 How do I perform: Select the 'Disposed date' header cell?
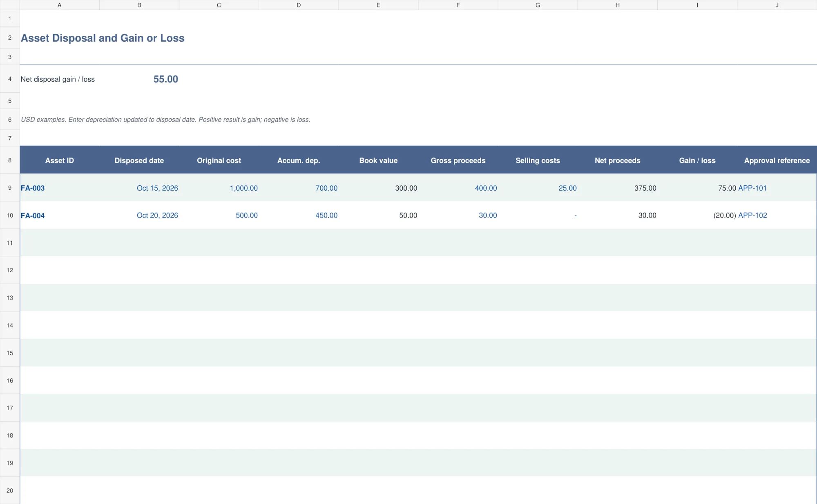[x=139, y=160]
